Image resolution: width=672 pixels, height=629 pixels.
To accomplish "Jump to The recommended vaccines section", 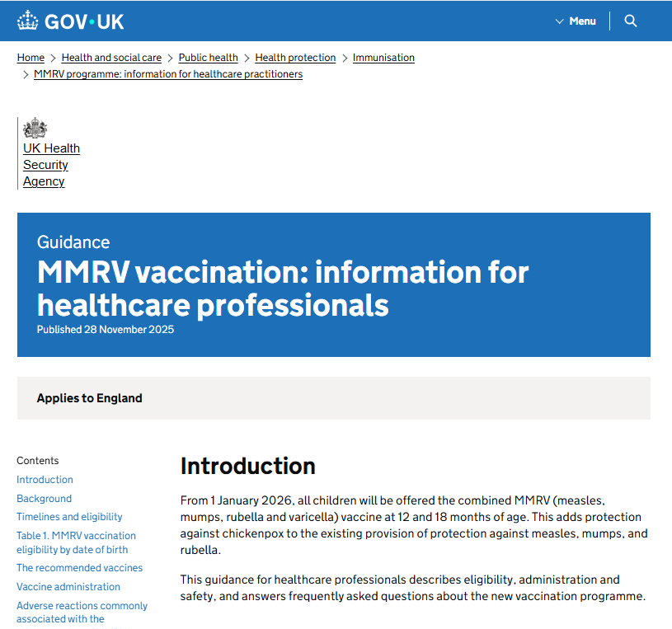I will tap(79, 568).
